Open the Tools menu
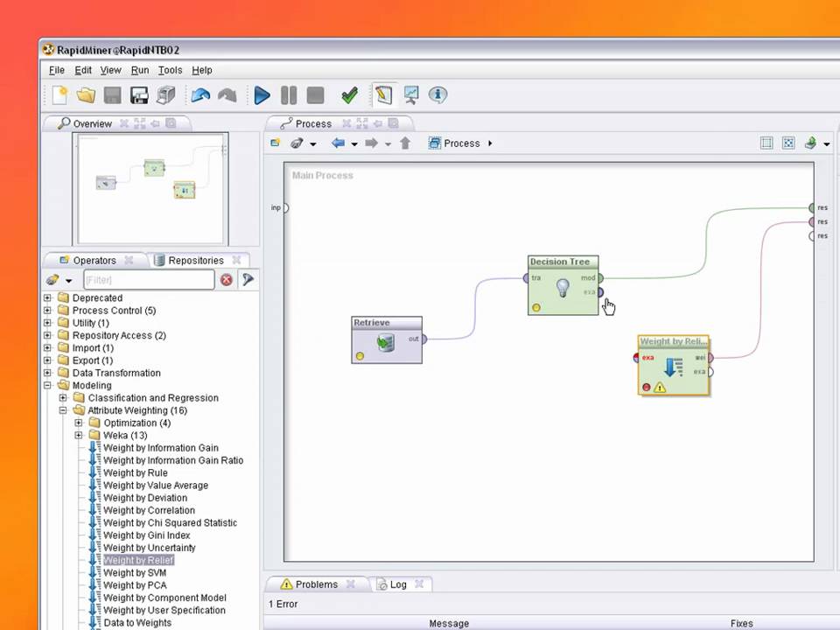 (x=170, y=70)
